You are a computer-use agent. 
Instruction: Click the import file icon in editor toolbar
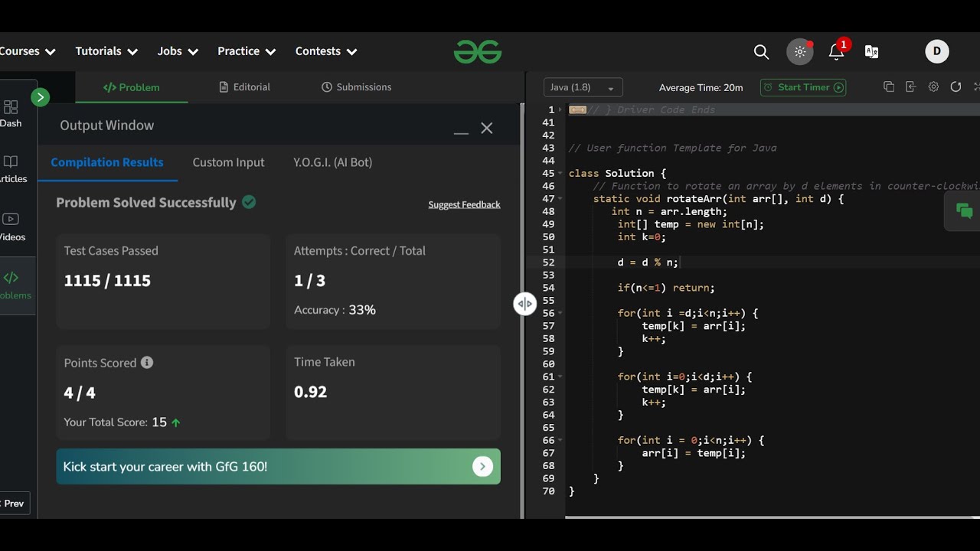pos(911,86)
